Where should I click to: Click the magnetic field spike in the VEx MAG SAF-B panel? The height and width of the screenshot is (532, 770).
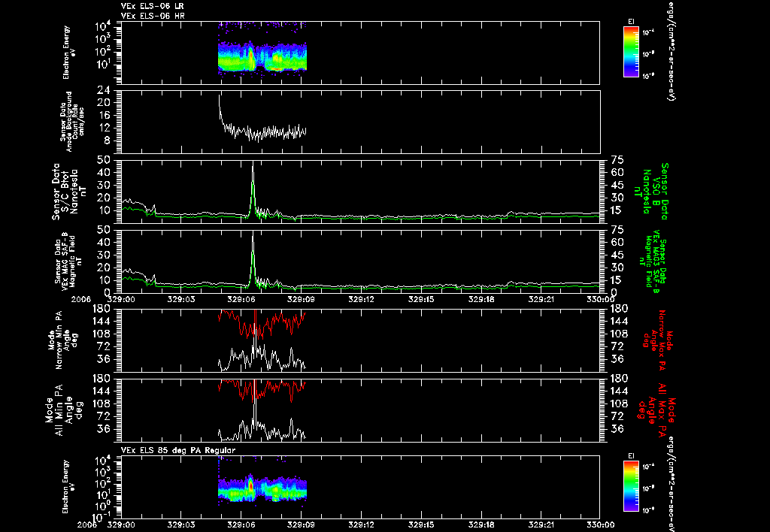[253, 259]
